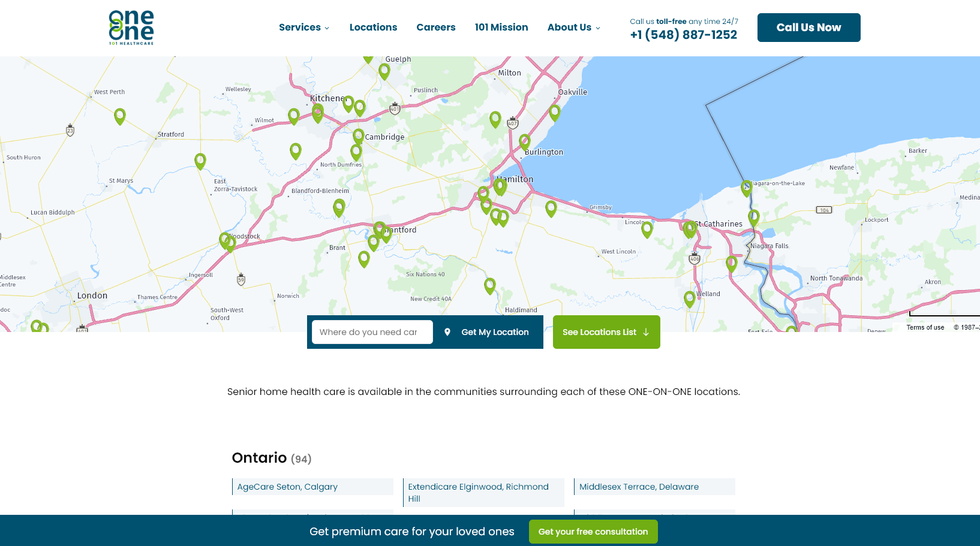
Task: Expand the About Us dropdown menu
Action: (573, 28)
